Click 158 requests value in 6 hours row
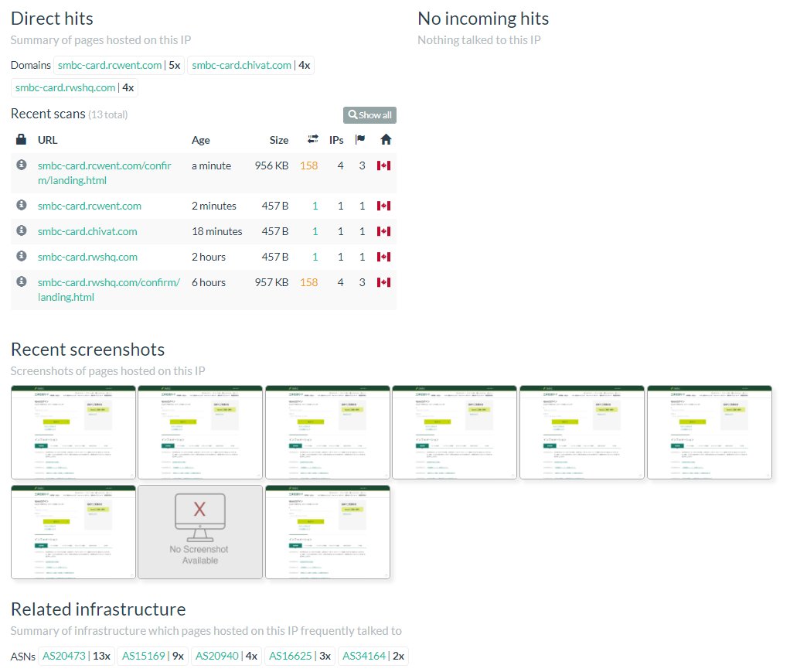The width and height of the screenshot is (790, 672). click(309, 282)
